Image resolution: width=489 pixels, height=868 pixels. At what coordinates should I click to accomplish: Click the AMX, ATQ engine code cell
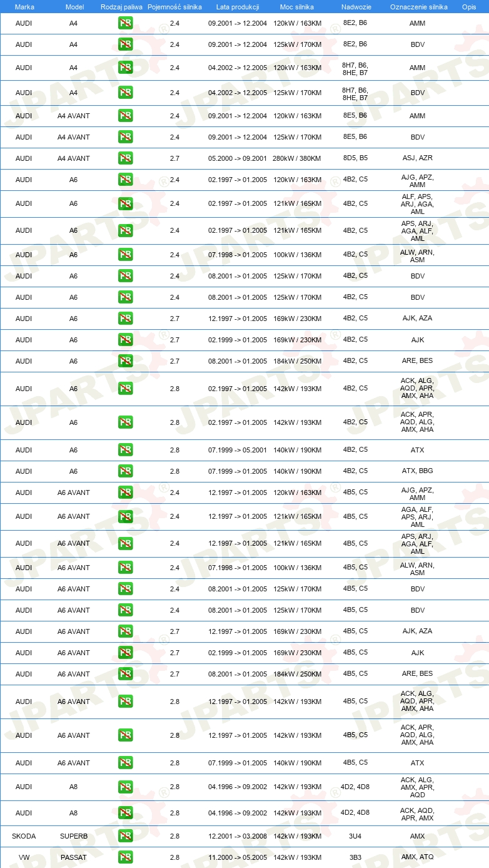click(418, 857)
